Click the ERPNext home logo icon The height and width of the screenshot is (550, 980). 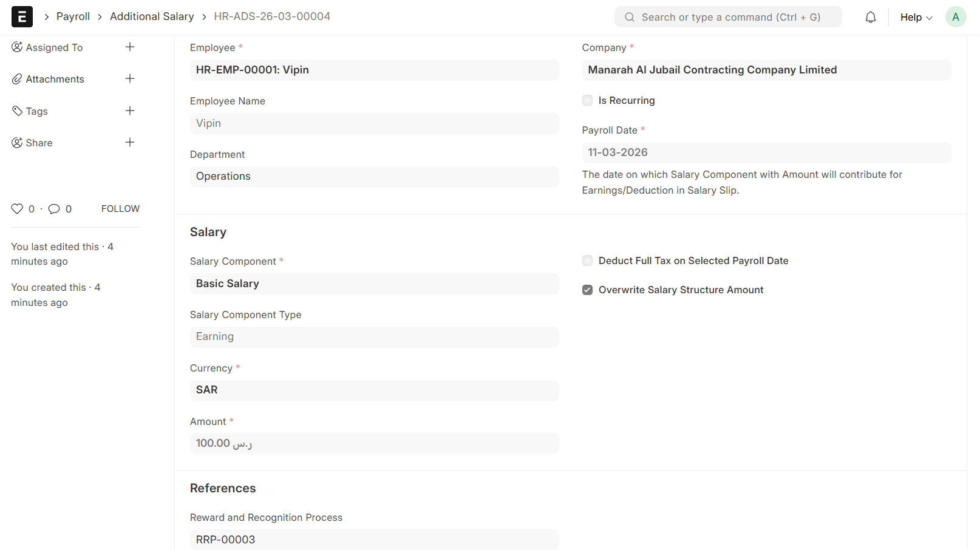pos(22,17)
